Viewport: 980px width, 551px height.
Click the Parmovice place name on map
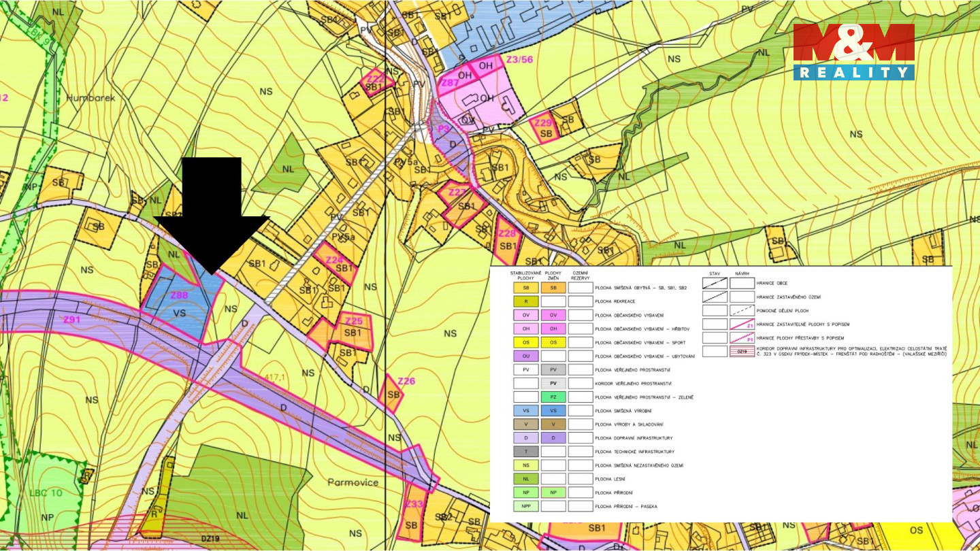pos(352,482)
